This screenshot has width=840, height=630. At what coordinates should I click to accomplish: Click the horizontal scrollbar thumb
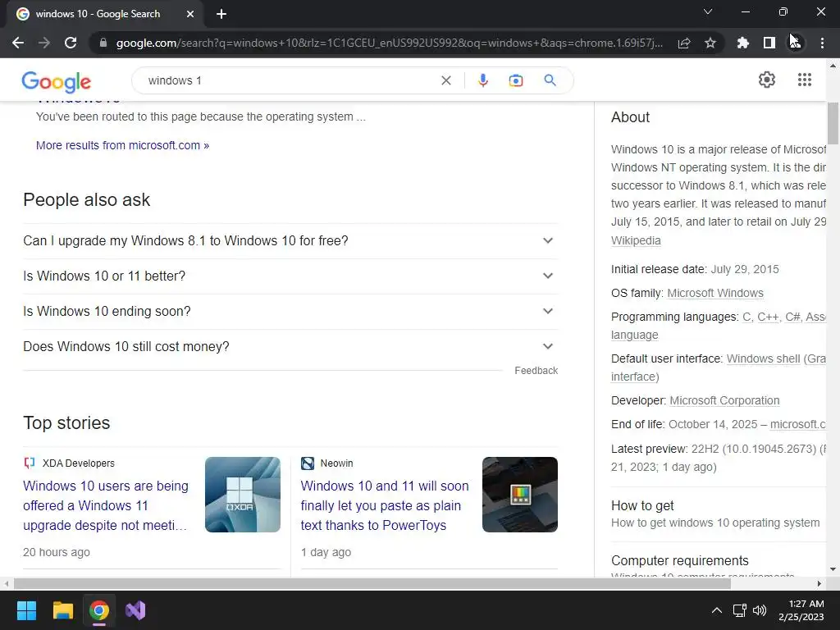pyautogui.click(x=372, y=583)
